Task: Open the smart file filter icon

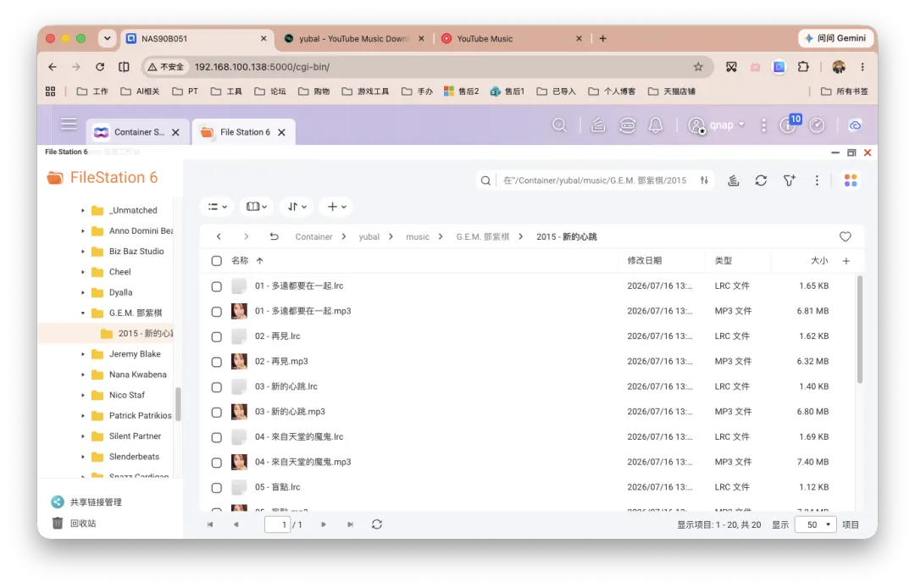Action: 789,180
